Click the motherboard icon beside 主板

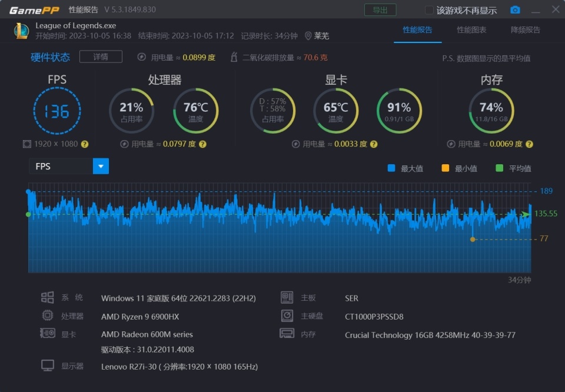(287, 298)
